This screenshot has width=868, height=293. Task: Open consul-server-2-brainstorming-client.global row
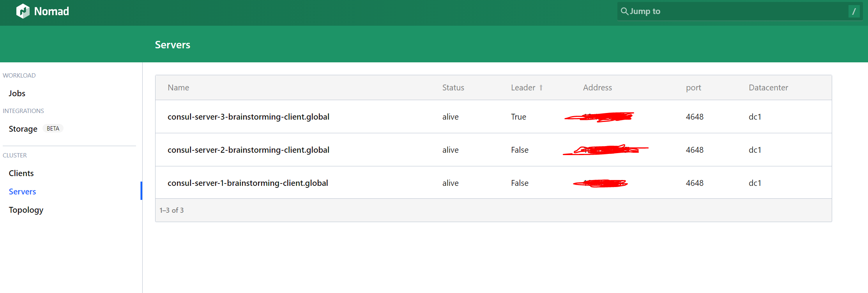[x=493, y=150]
